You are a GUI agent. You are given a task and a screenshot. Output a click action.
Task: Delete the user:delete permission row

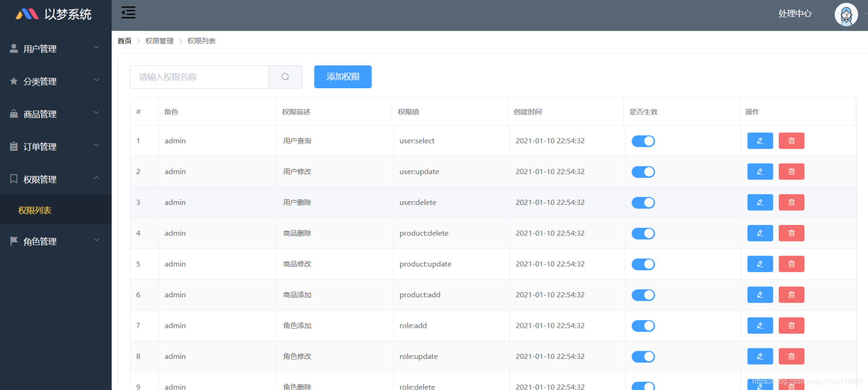(791, 202)
